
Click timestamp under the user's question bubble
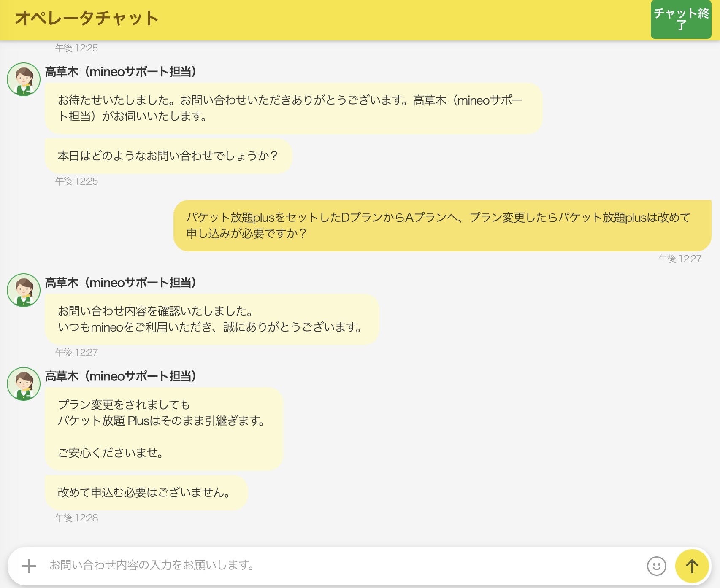pyautogui.click(x=679, y=259)
